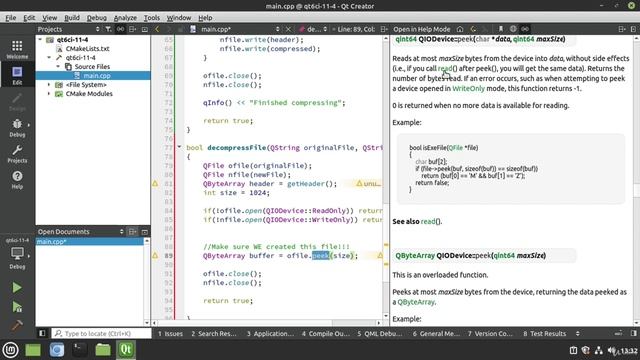This screenshot has width=640, height=360.
Task: Focus the Type to locate field
Action: [102, 333]
